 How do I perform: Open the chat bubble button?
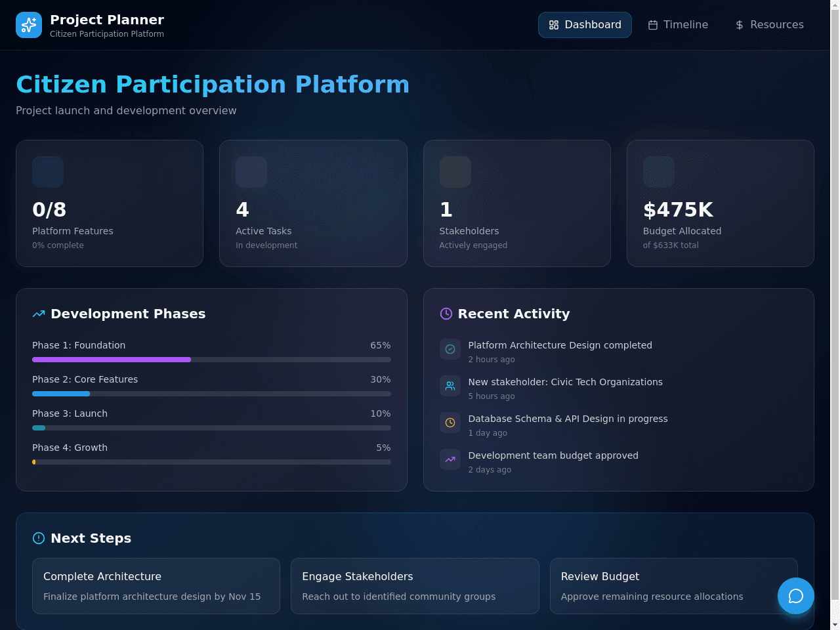click(796, 596)
